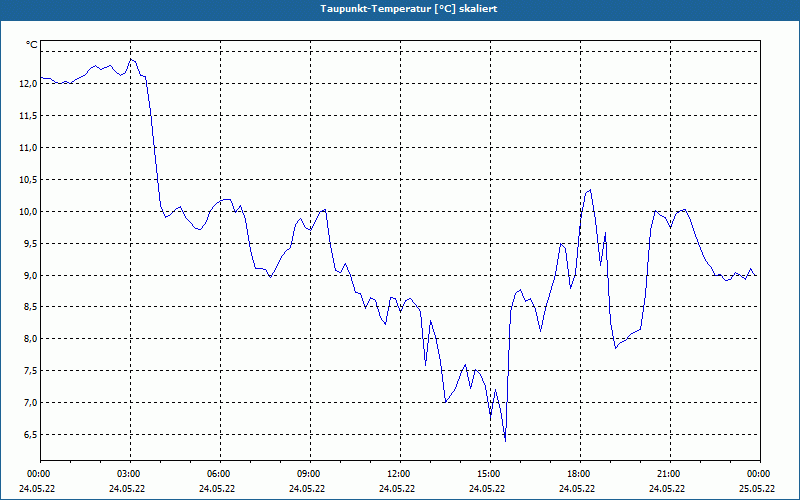The width and height of the screenshot is (800, 500).
Task: Select the 25.05.22 date label
Action: point(757,489)
